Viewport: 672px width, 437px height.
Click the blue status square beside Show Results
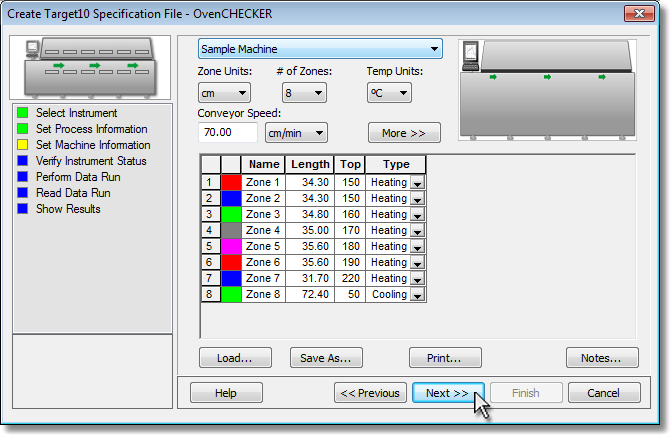coord(23,209)
